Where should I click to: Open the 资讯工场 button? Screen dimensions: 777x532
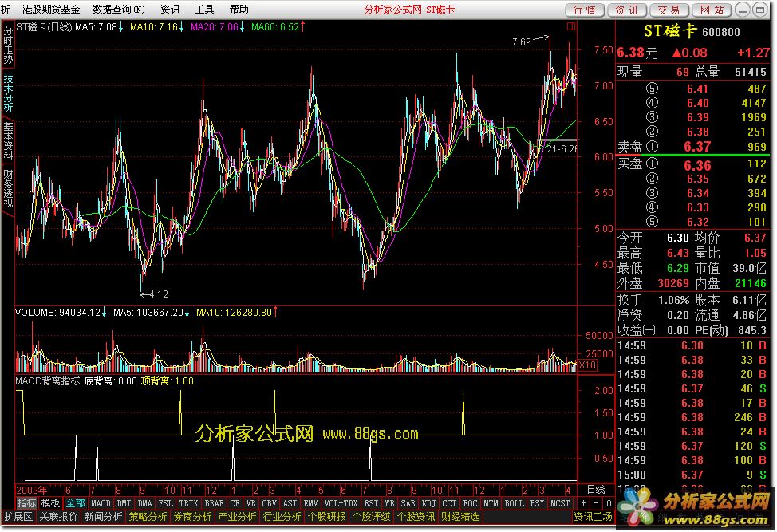point(594,517)
